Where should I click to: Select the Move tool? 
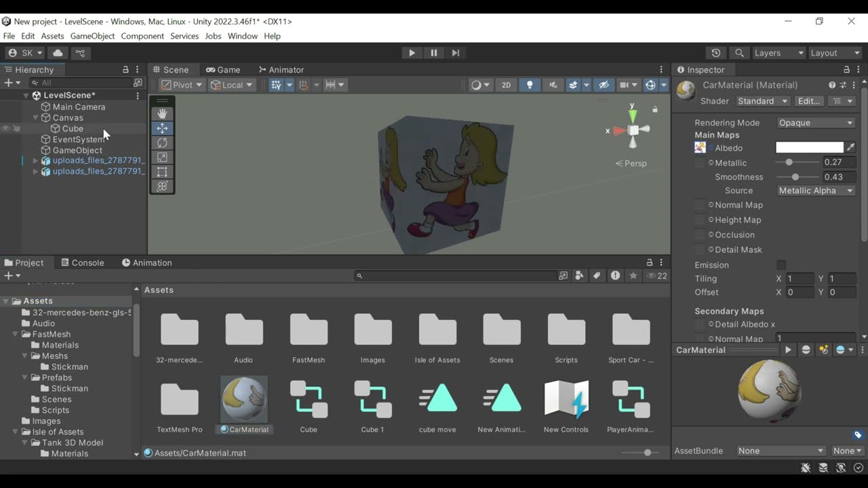coord(162,128)
